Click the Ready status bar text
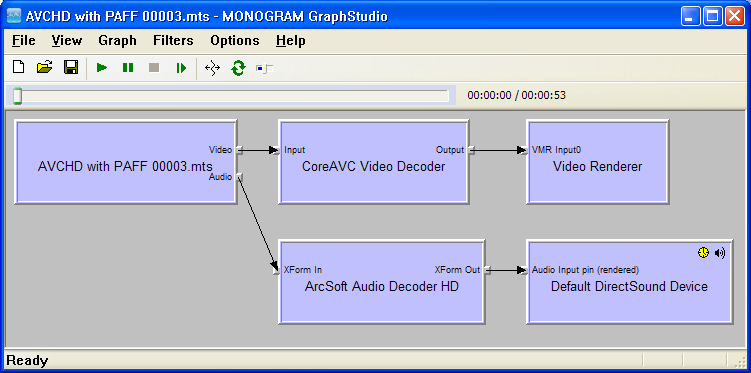This screenshot has width=751, height=373. pyautogui.click(x=27, y=361)
